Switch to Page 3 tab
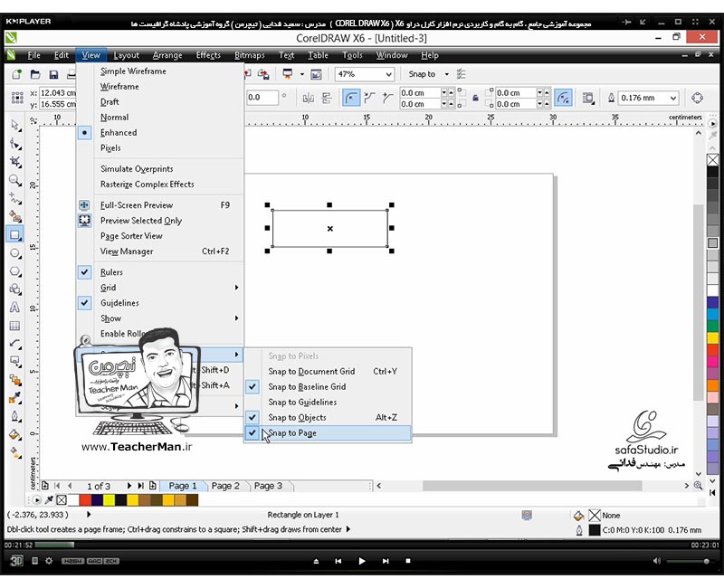This screenshot has height=588, width=724. 268,486
